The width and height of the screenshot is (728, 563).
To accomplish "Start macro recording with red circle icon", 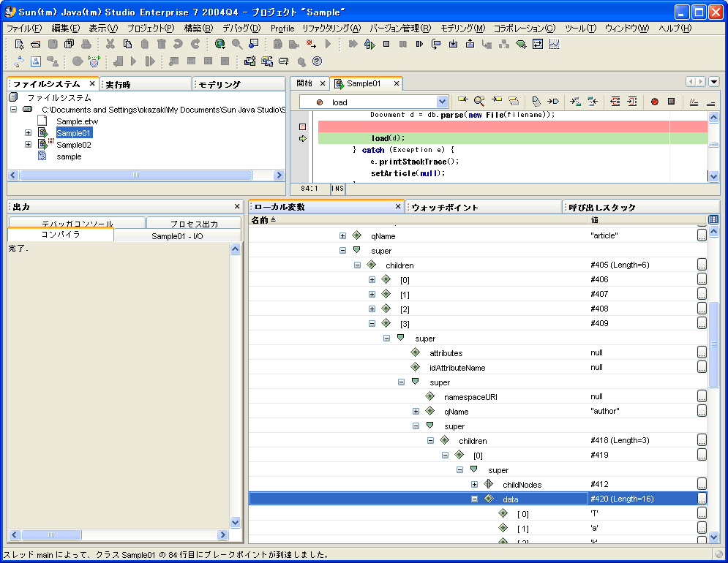I will click(x=655, y=102).
